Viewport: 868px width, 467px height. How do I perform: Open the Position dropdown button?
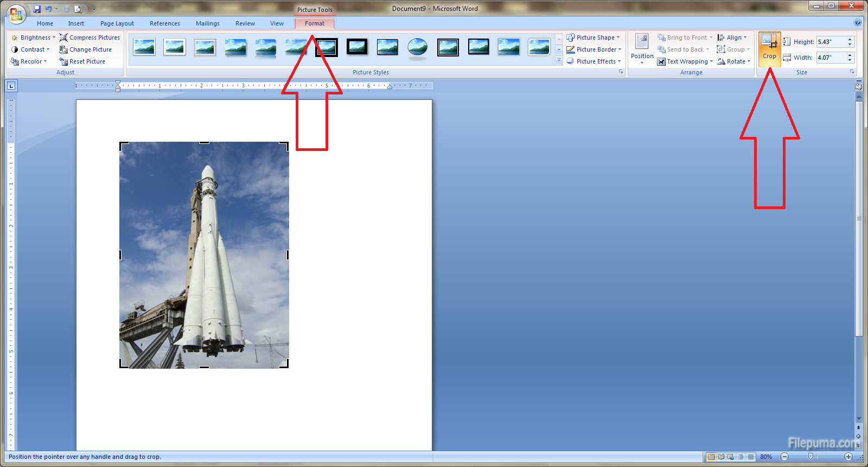[x=642, y=49]
